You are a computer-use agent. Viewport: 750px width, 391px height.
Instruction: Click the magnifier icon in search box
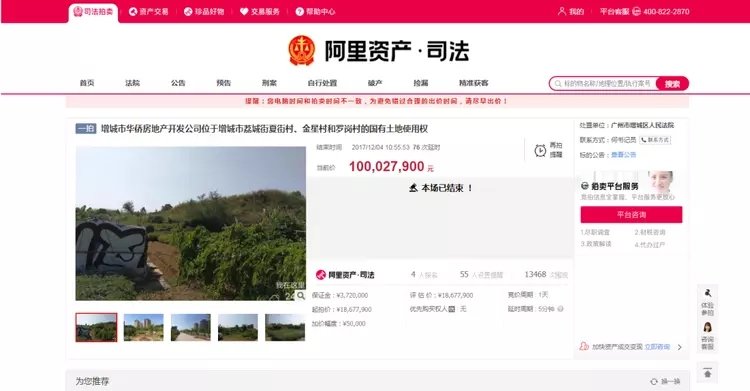coord(558,84)
